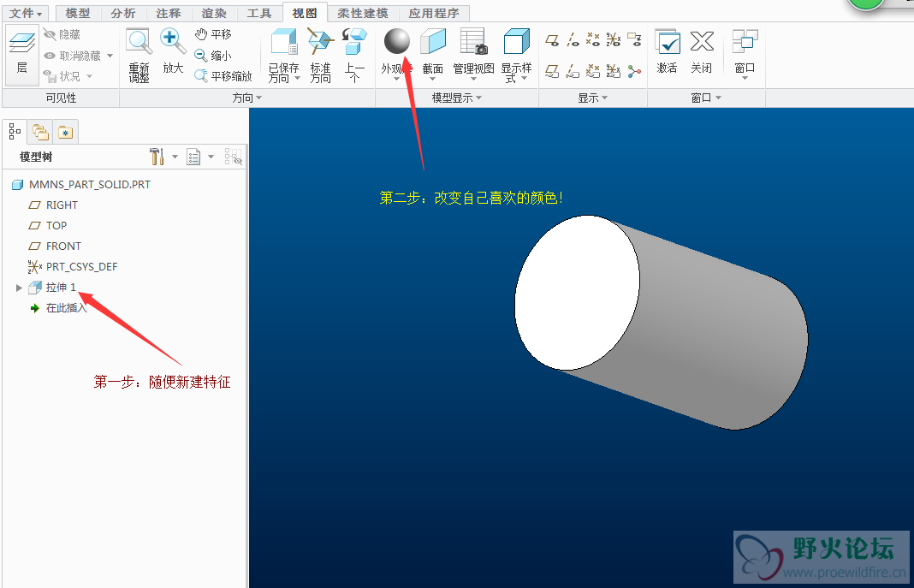
Task: Click 已保存方向 (Saved Orientations) icon
Action: point(284,42)
